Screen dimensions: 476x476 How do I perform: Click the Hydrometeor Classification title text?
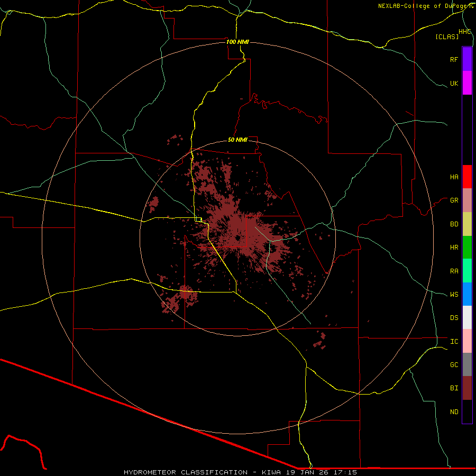186,472
